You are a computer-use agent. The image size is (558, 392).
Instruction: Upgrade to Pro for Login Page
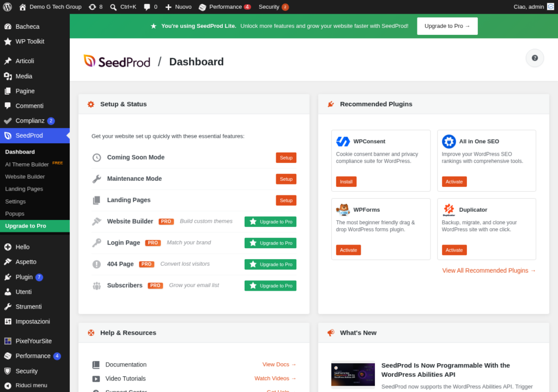click(x=270, y=243)
